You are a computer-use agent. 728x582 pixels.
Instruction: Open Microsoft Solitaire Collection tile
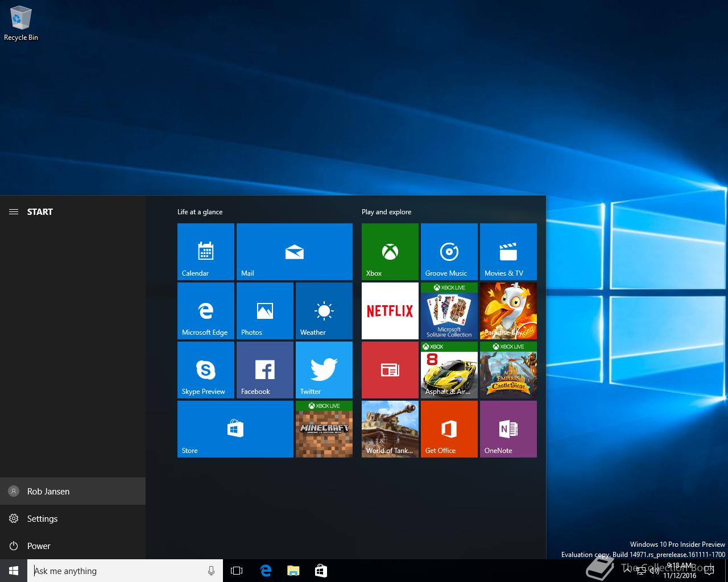tap(449, 311)
